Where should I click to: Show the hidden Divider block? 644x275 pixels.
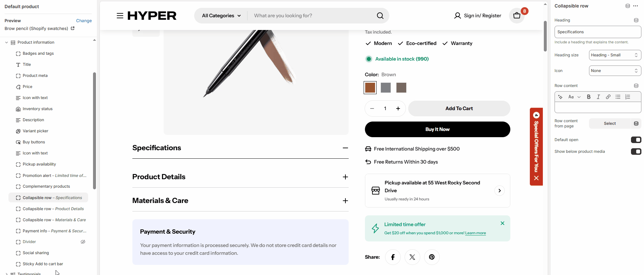pos(83,242)
